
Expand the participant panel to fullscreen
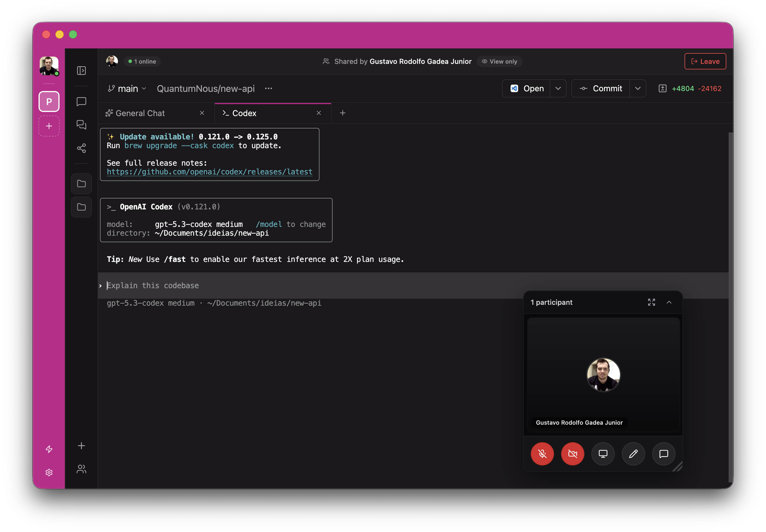pos(652,302)
